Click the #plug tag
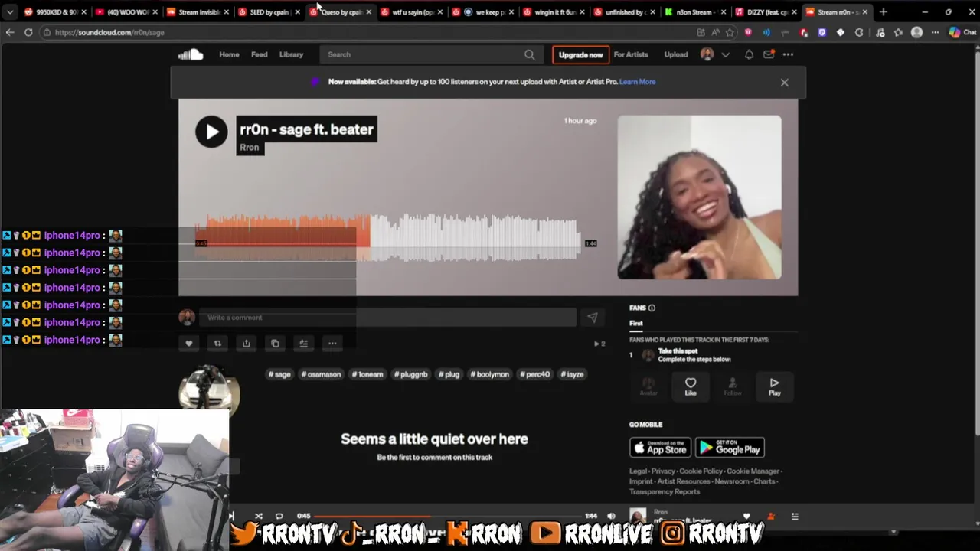This screenshot has height=551, width=980. tap(449, 374)
